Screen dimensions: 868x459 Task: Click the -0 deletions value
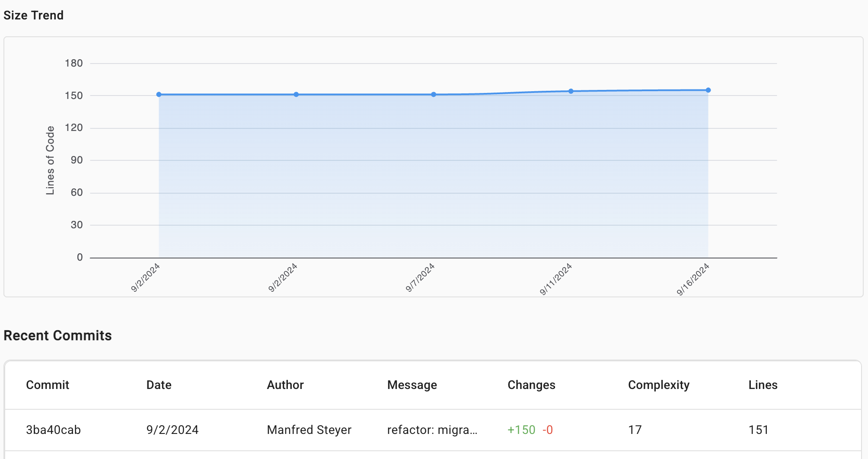tap(548, 430)
